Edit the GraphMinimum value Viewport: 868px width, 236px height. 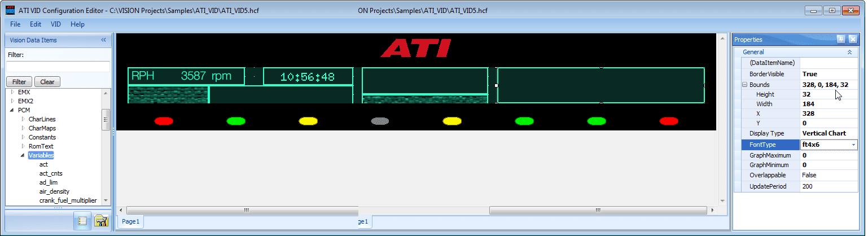point(829,165)
